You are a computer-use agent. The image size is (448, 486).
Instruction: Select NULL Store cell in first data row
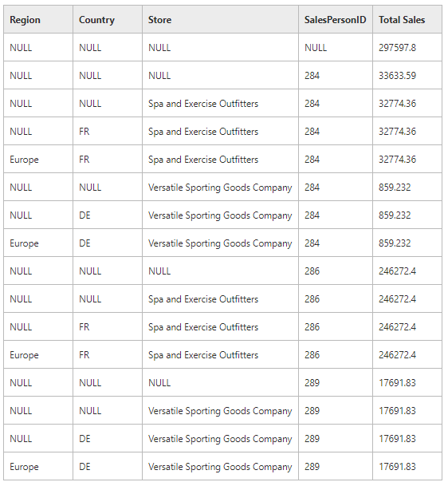pyautogui.click(x=220, y=47)
